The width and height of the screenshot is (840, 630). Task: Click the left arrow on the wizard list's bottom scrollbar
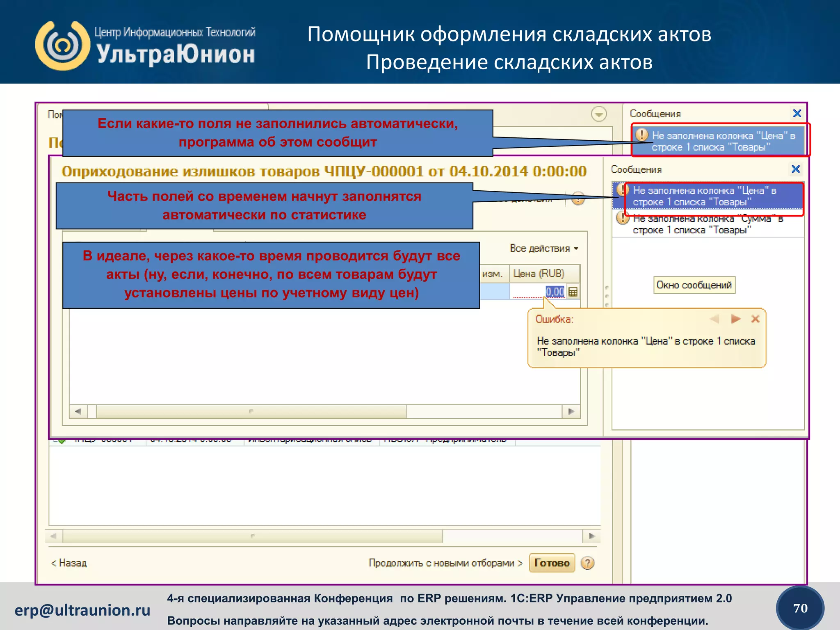(x=54, y=536)
